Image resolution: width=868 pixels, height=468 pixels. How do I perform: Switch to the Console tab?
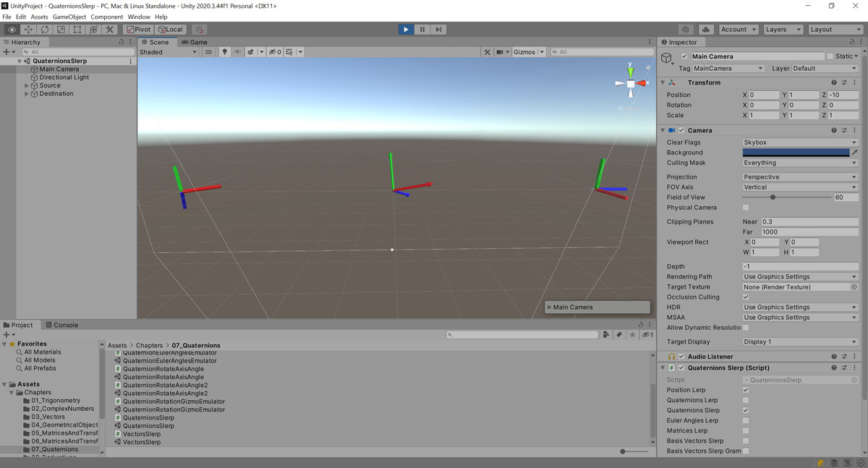(61, 326)
